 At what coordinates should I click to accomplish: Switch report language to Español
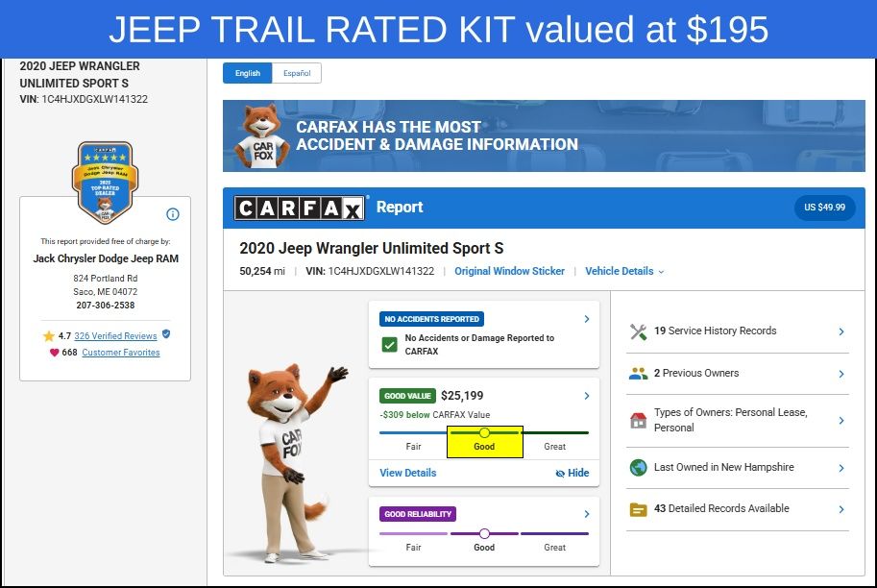click(x=297, y=73)
